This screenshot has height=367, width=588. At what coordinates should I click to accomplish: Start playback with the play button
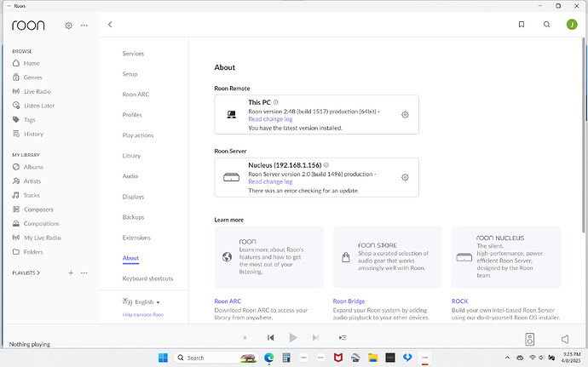[293, 338]
